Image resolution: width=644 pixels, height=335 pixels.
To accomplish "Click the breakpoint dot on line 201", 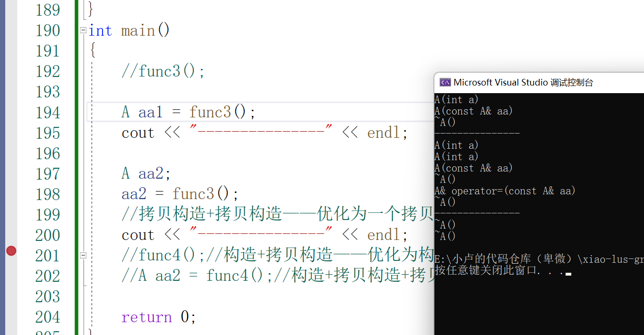I will [x=11, y=250].
